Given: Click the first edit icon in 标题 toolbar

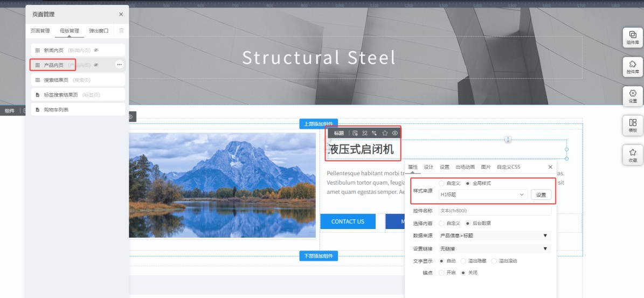Looking at the screenshot, I should coord(355,133).
